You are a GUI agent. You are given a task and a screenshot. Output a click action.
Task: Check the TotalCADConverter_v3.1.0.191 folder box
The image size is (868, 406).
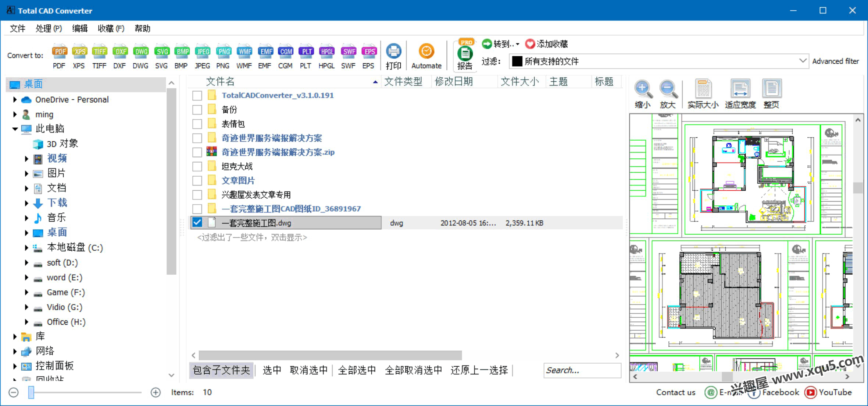click(x=197, y=95)
